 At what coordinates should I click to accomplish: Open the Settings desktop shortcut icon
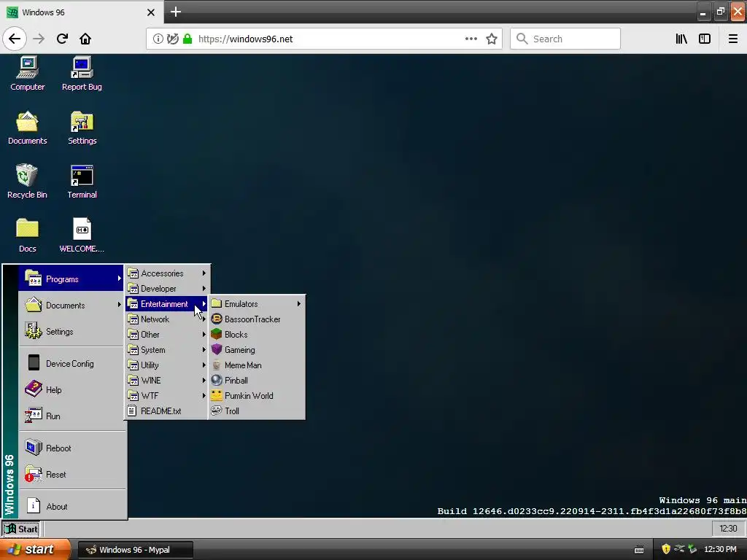click(x=82, y=128)
